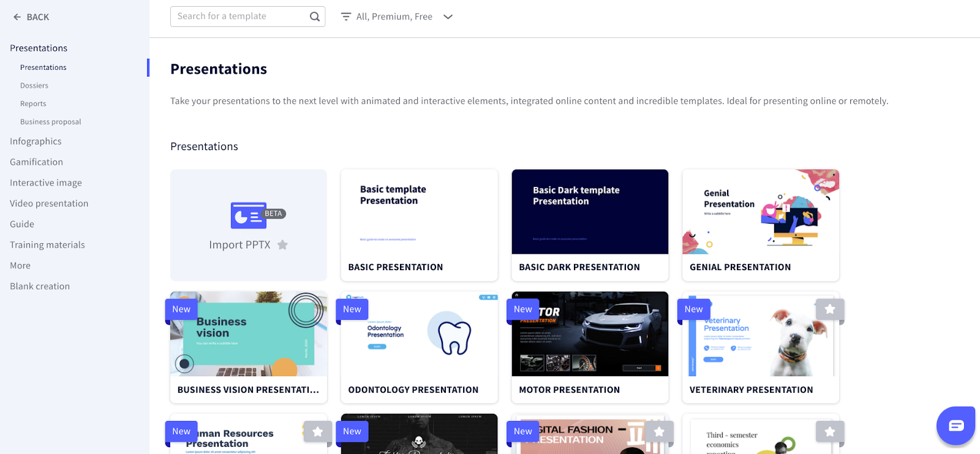Click ODONTOLOGY PRESENTATION title
The width and height of the screenshot is (980, 454).
point(413,390)
